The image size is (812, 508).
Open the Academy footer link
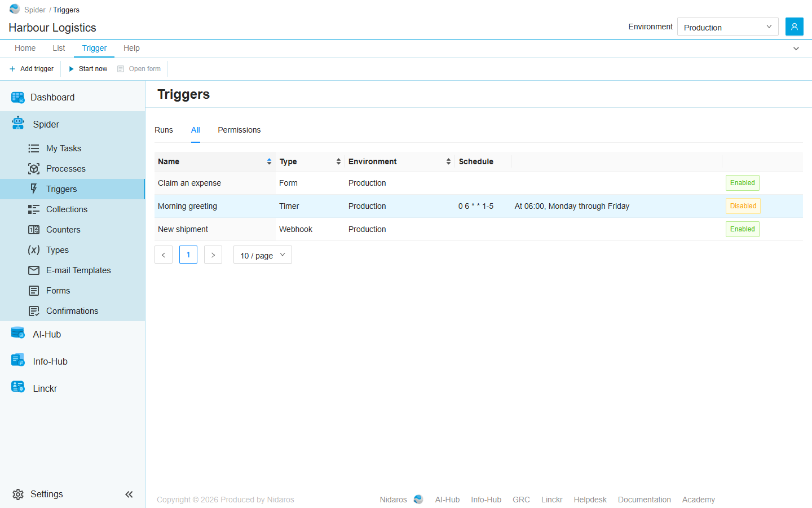coord(699,500)
